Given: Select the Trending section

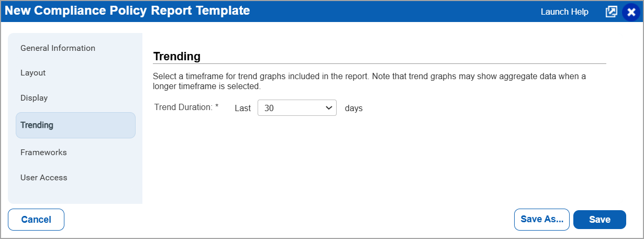Looking at the screenshot, I should tap(75, 125).
